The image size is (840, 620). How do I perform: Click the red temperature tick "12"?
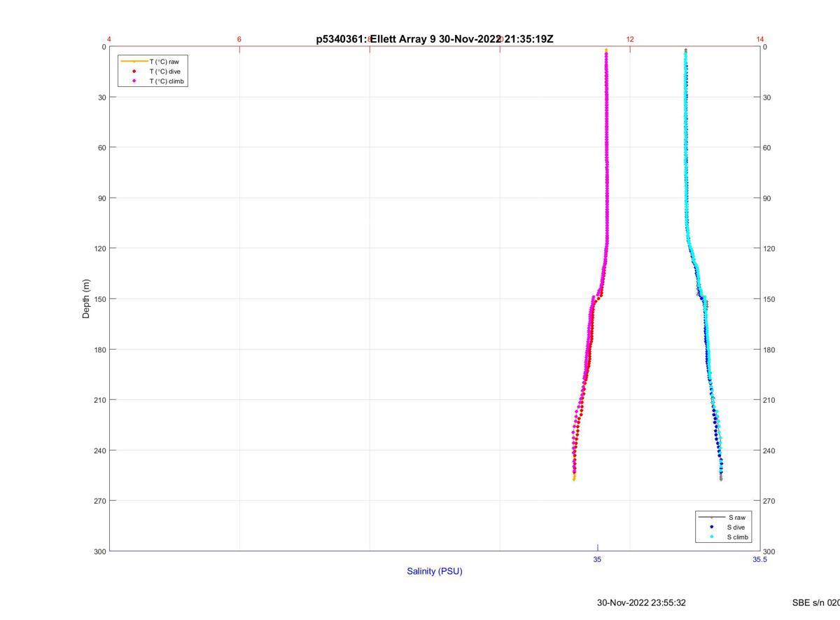(630, 39)
